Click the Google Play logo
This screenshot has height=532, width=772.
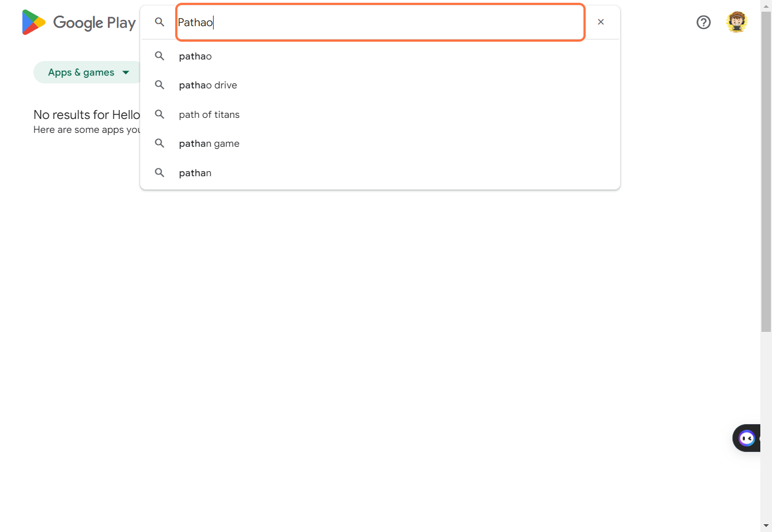(78, 22)
